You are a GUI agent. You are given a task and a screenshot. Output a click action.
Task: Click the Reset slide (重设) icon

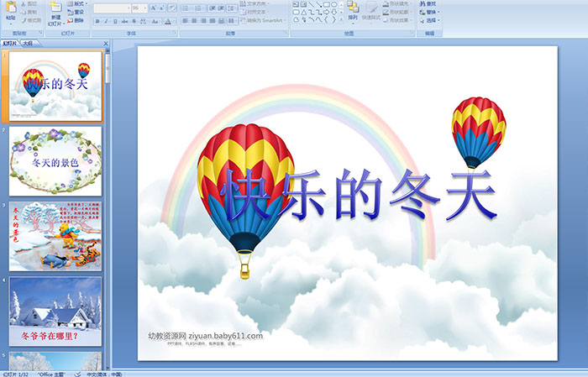tap(75, 12)
